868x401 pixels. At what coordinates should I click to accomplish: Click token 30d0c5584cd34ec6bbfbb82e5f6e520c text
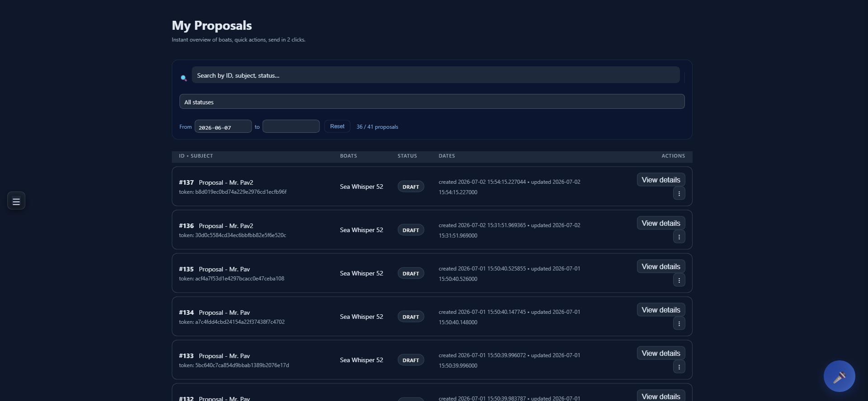coord(232,235)
